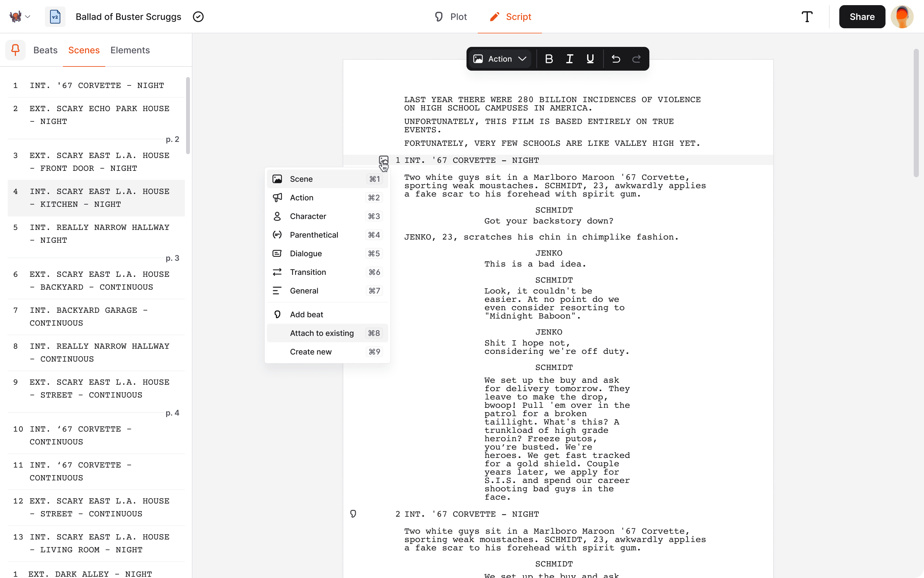Click dialogue line "Got your backstory down?"

549,221
